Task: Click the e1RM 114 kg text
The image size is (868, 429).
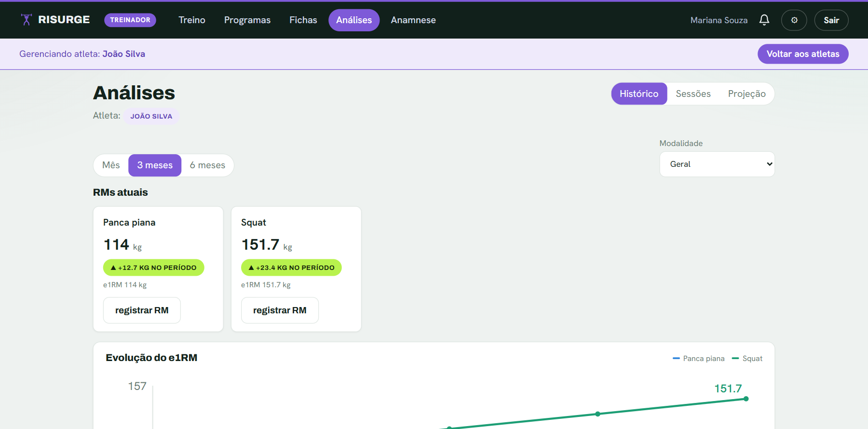Action: point(125,285)
